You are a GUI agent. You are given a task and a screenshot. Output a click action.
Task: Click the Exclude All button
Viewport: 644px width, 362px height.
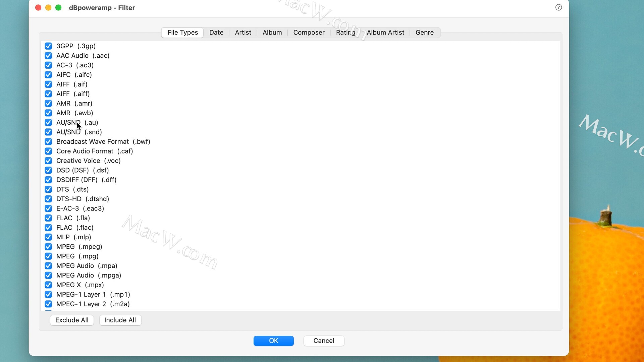(x=72, y=320)
